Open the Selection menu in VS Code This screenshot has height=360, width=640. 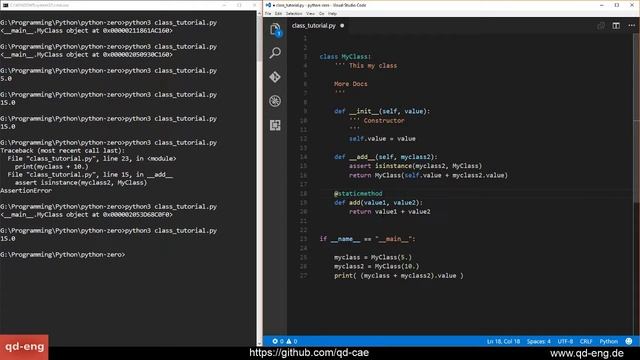pos(294,13)
